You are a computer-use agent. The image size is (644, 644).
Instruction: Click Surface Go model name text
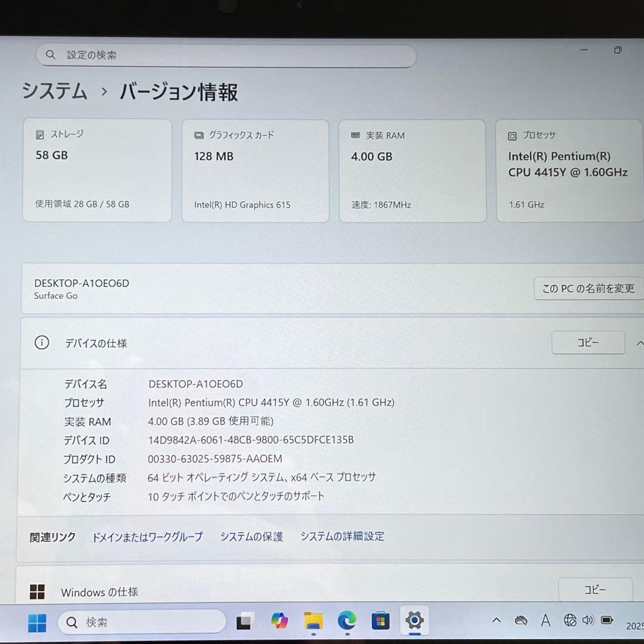coord(55,296)
